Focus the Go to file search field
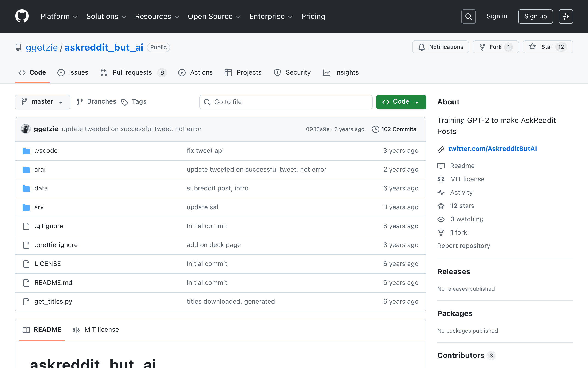 [x=286, y=102]
